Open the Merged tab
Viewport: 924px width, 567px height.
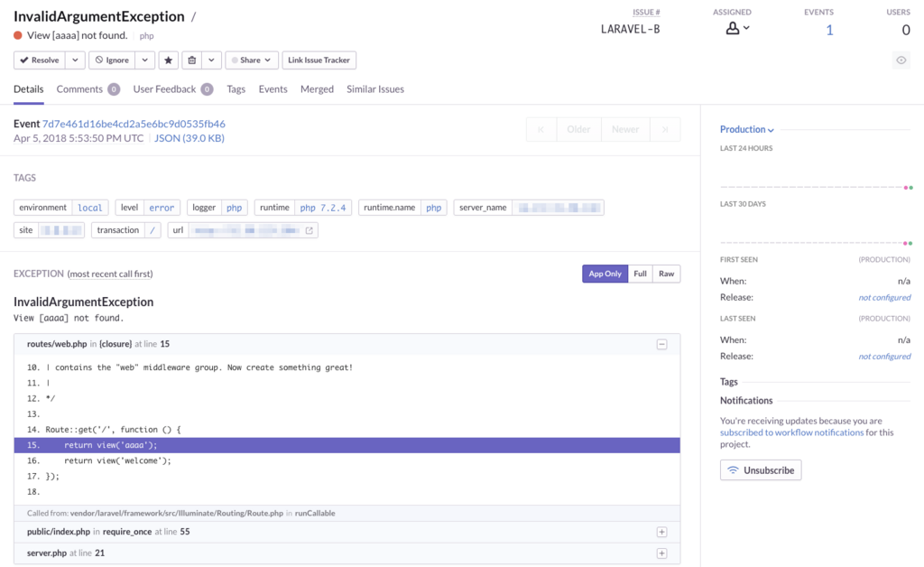[x=317, y=89]
